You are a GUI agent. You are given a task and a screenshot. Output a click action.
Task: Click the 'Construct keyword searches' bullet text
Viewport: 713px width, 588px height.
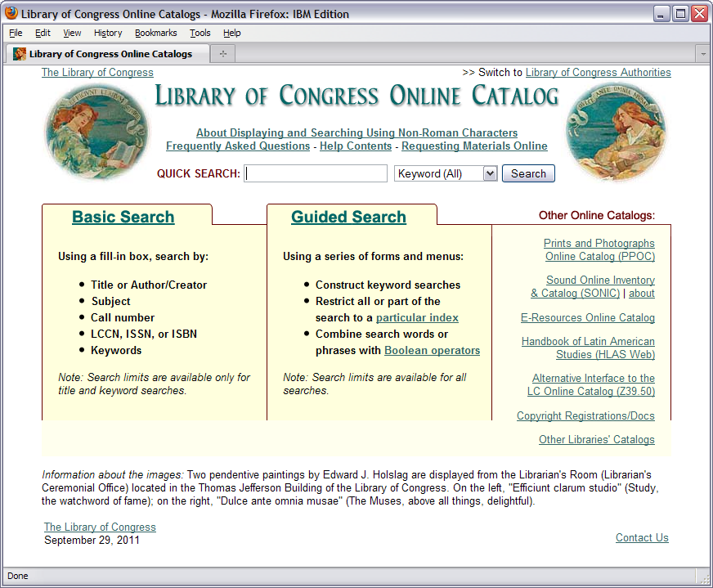[388, 285]
